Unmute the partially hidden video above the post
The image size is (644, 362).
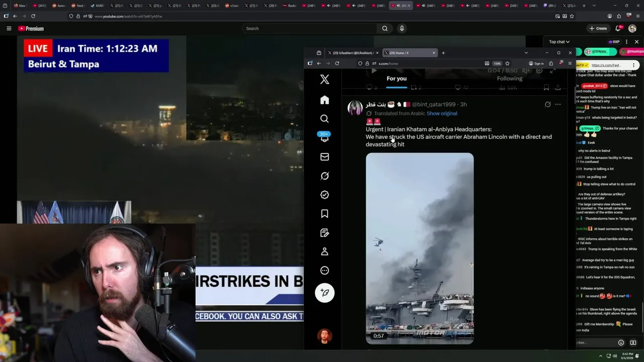tap(525, 71)
